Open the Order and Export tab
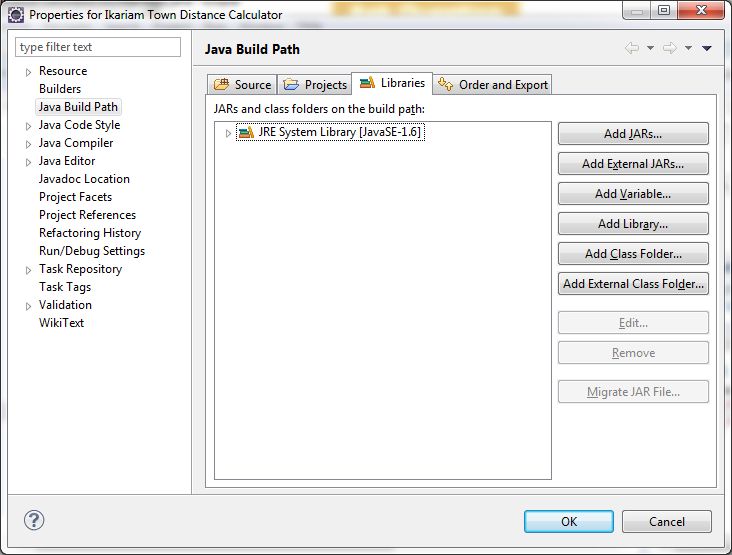Screen dimensions: 732x555 pos(493,84)
